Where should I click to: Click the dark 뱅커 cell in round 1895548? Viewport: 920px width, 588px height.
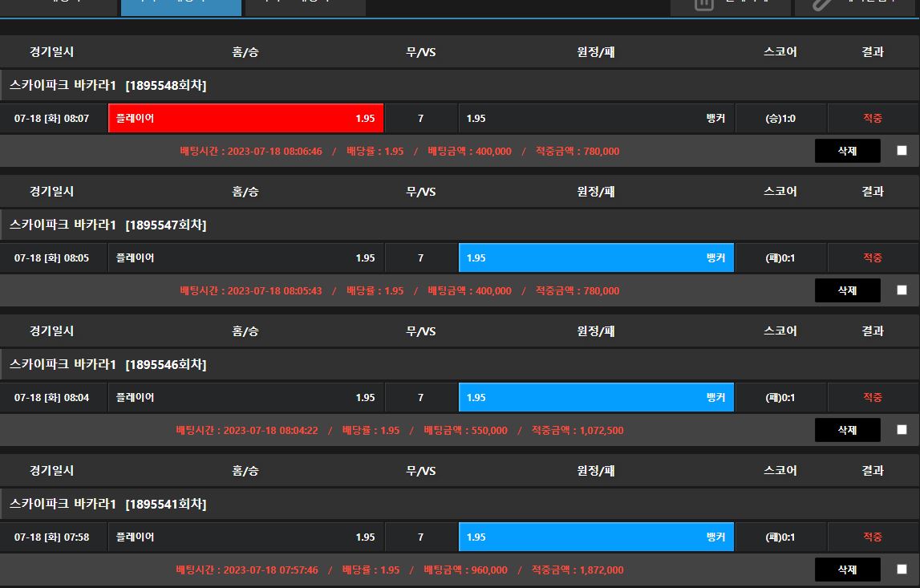coord(596,119)
